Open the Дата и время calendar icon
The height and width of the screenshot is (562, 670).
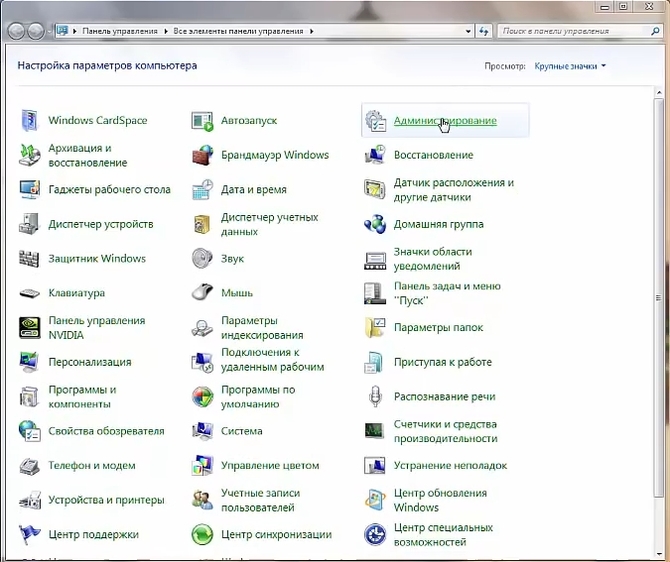pos(203,190)
